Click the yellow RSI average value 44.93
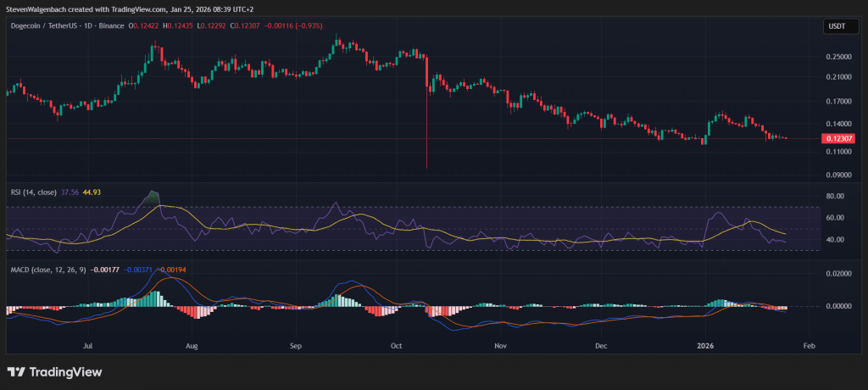Image resolution: width=868 pixels, height=390 pixels. pyautogui.click(x=92, y=192)
